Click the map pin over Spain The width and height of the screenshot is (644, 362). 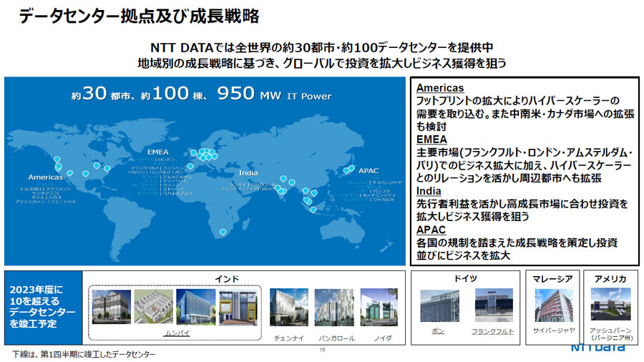[x=190, y=166]
